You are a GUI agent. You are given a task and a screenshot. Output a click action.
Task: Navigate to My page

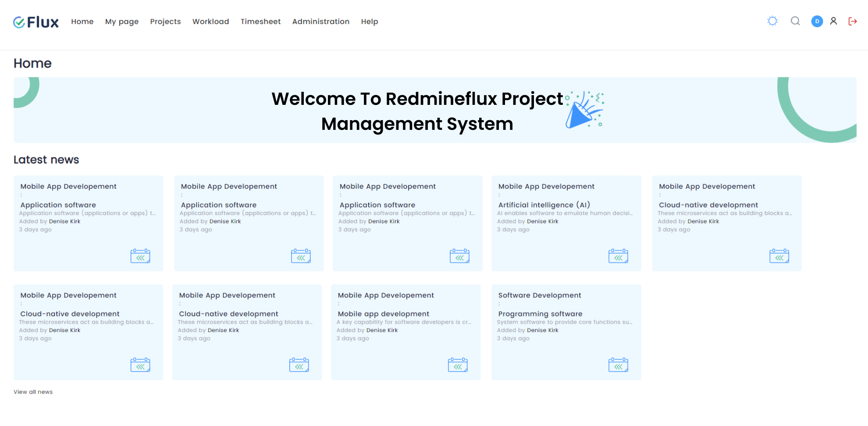coord(122,21)
